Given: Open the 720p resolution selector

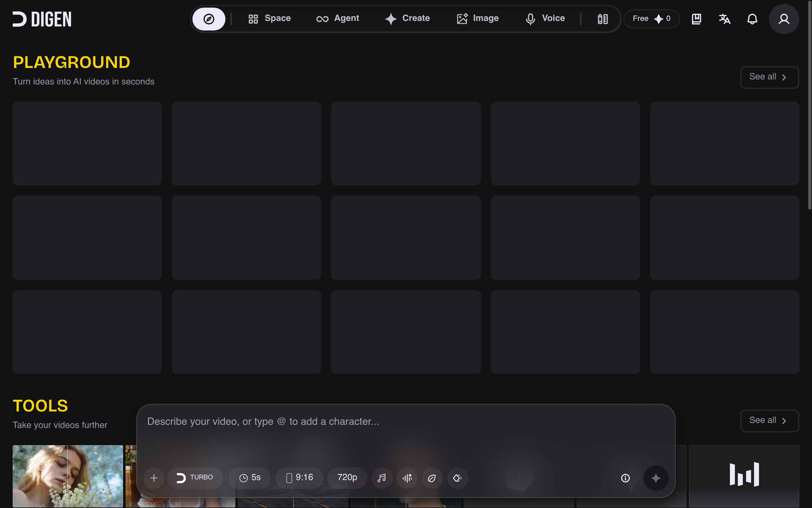Looking at the screenshot, I should pyautogui.click(x=347, y=478).
